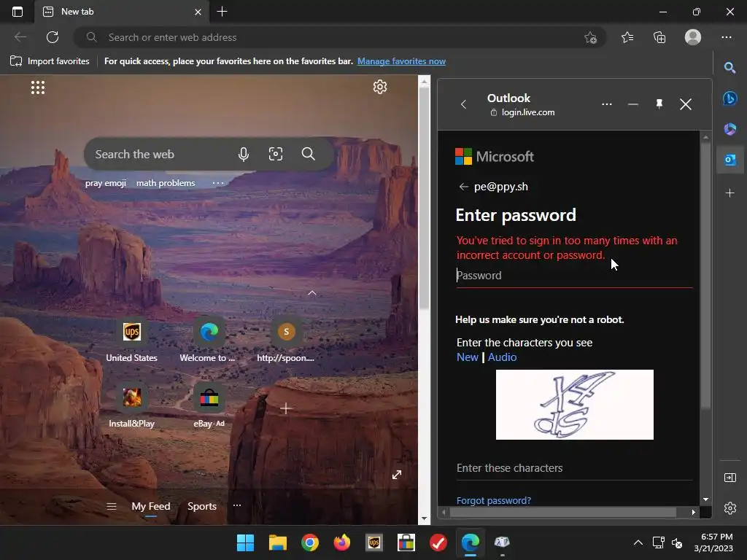Click Outlook pane horizontal scrollbar

(562, 513)
